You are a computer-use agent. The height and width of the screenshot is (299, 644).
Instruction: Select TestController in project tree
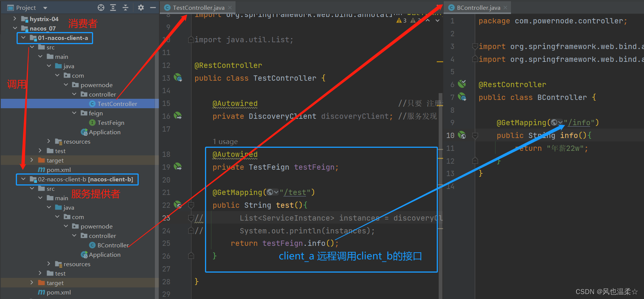[117, 104]
